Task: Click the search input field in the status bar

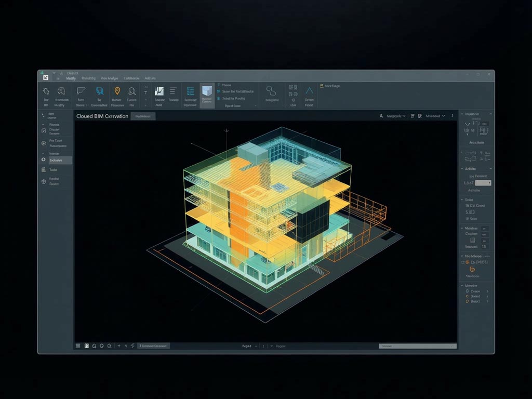Action: (416, 345)
